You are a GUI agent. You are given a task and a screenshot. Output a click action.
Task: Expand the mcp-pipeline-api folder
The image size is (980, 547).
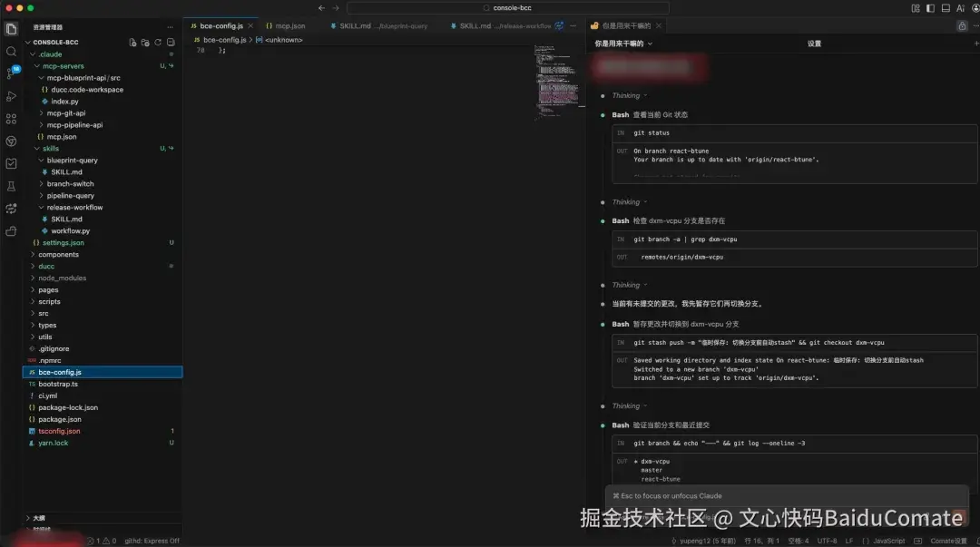coord(74,125)
